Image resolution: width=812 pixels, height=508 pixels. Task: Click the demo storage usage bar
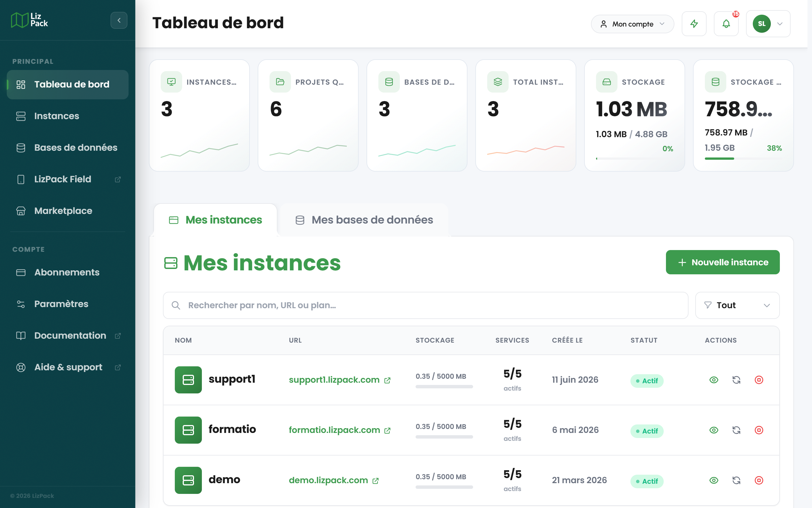click(444, 487)
